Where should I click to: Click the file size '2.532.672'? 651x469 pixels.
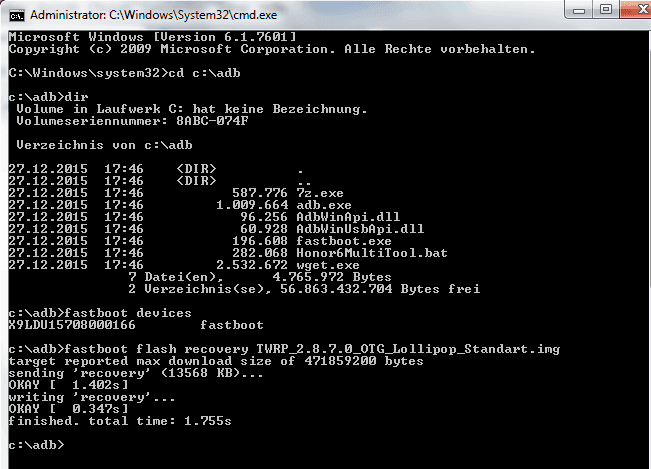tap(252, 265)
